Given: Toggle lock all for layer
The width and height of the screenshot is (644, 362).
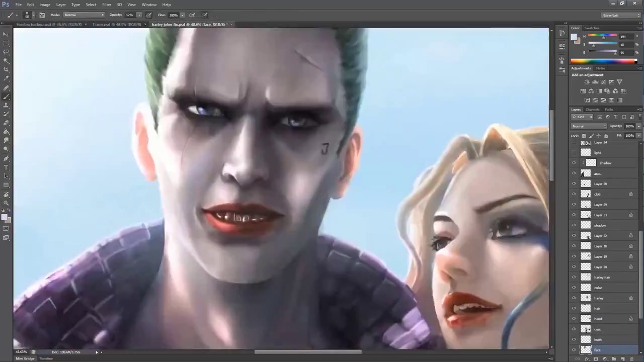Looking at the screenshot, I should click(606, 136).
